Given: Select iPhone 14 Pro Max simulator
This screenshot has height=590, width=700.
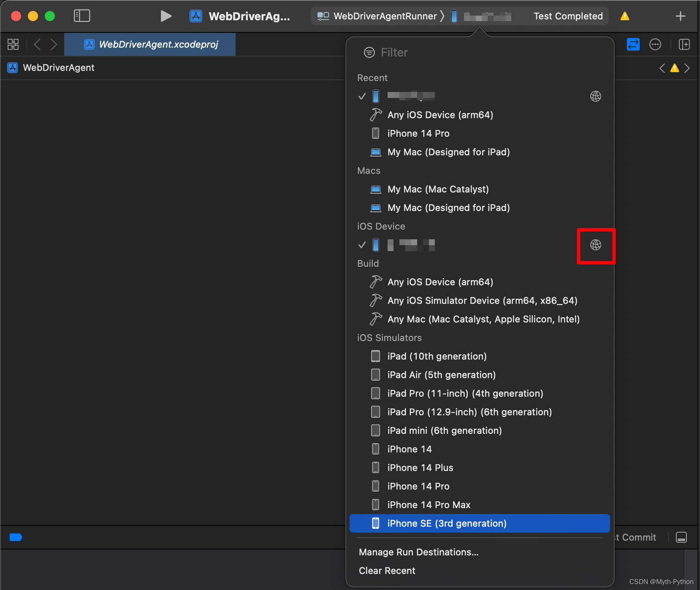Looking at the screenshot, I should pyautogui.click(x=480, y=505).
